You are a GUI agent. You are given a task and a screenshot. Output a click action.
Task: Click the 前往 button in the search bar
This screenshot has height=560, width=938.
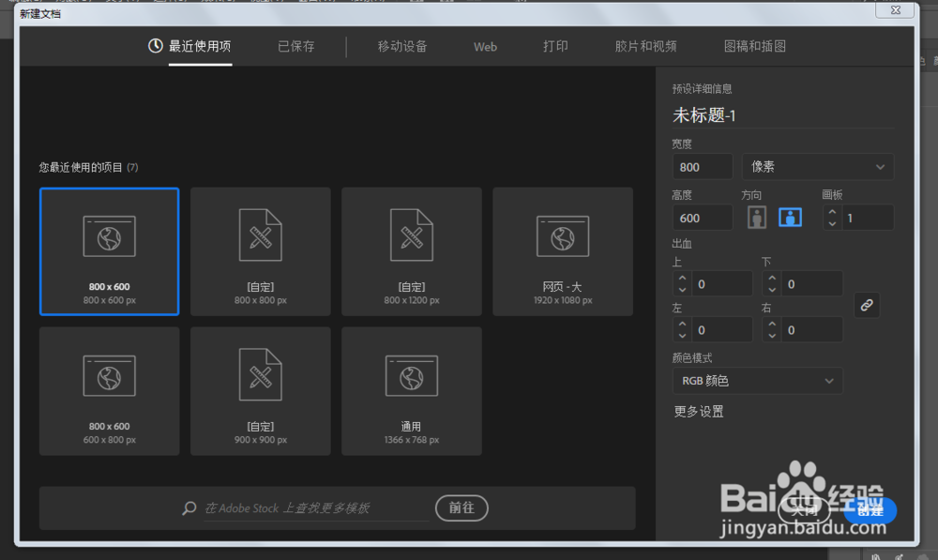[461, 508]
